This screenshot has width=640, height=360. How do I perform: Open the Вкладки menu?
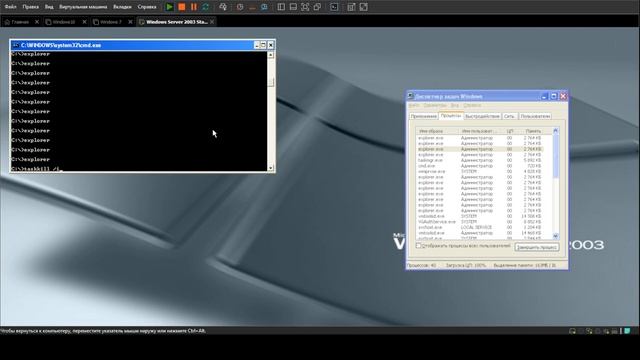122,7
